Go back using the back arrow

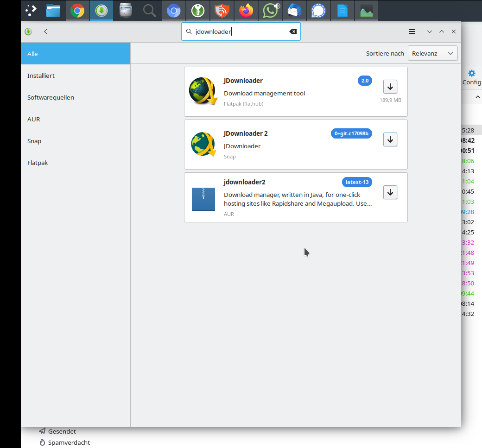click(x=46, y=32)
